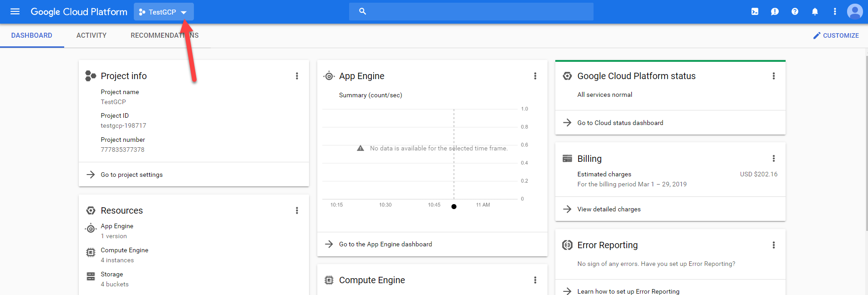The height and width of the screenshot is (295, 868).
Task: Open the TestGCP project selector dropdown
Action: point(163,12)
